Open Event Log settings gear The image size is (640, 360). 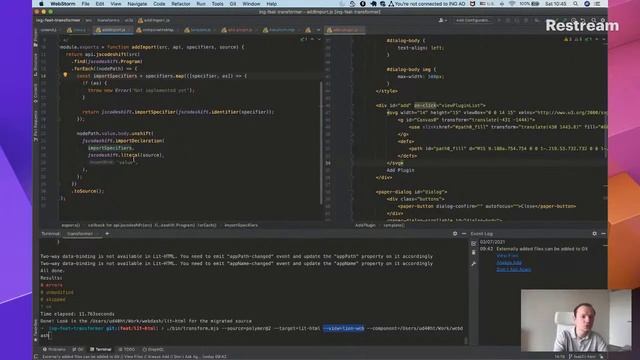(x=594, y=233)
